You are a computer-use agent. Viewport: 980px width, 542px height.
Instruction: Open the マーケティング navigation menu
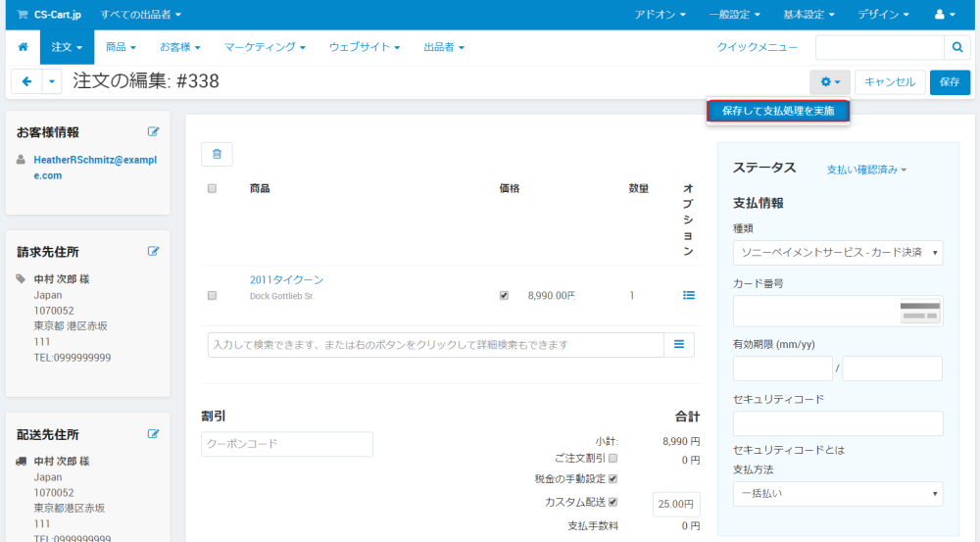pos(265,47)
